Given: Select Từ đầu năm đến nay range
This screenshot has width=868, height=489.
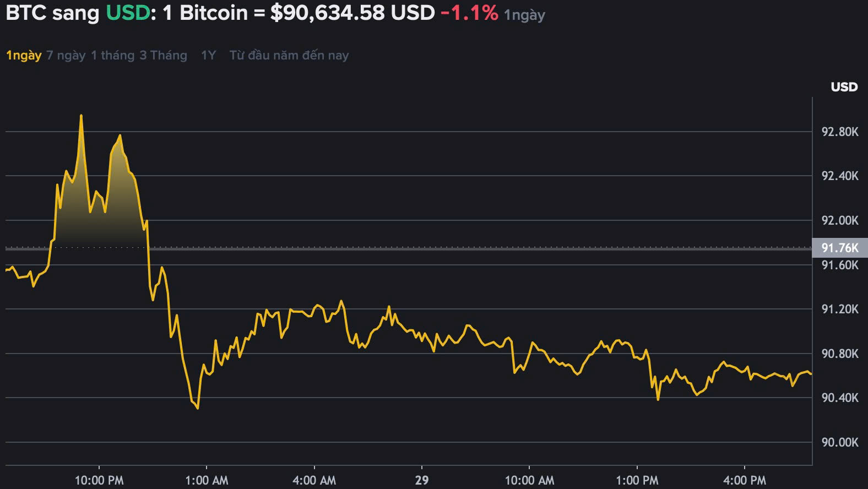Looking at the screenshot, I should click(x=289, y=55).
